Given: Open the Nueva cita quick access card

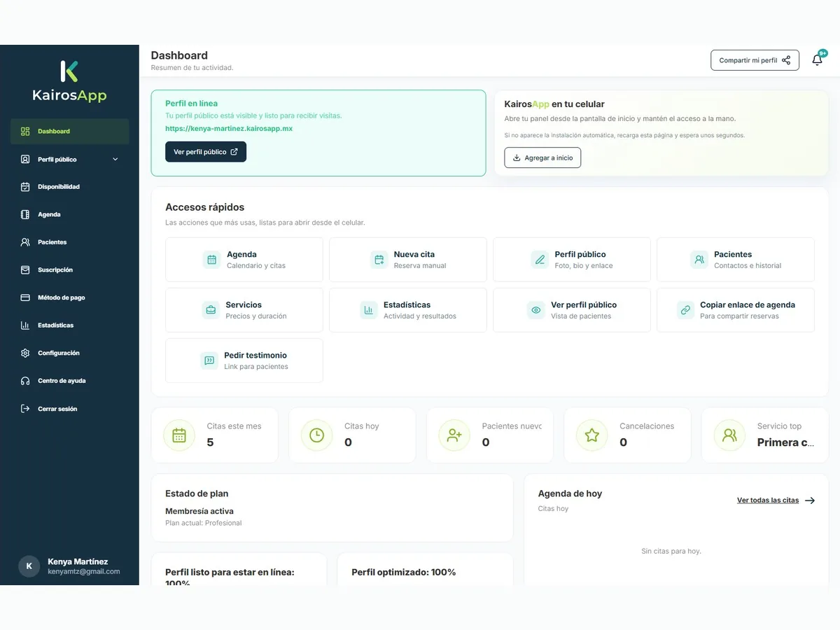Looking at the screenshot, I should (x=408, y=260).
